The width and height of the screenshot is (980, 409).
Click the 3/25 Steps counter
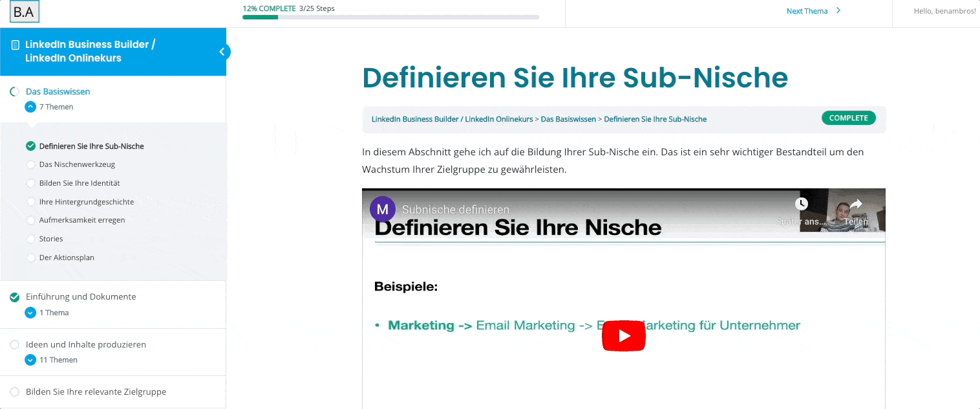point(317,8)
